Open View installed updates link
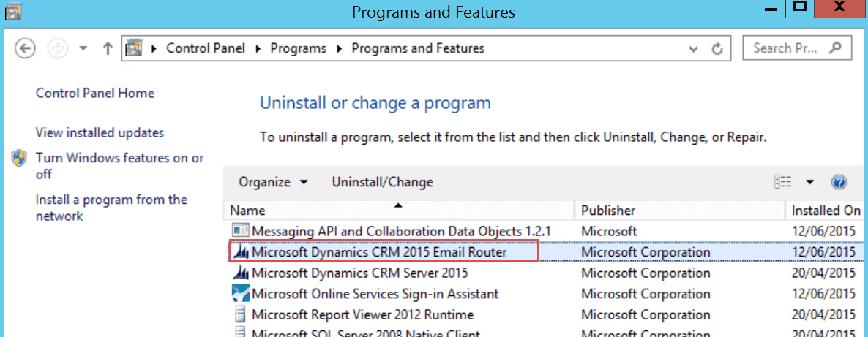Viewport: 868px width, 337px height. point(100,132)
